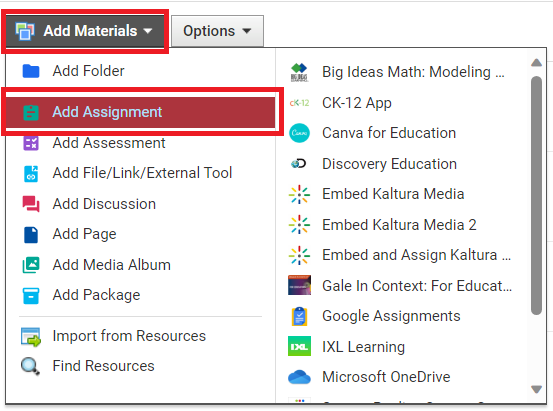Viewport: 553px width, 411px height.
Task: Click the Add Discussion speech bubbles icon
Action: tap(31, 204)
